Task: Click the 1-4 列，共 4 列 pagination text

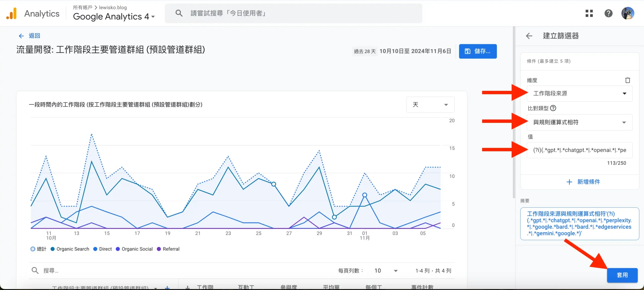Action: point(433,271)
